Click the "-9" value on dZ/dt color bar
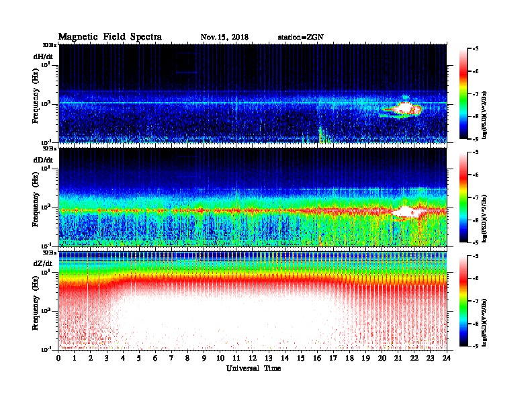Viewport: 532px width, 411px height. click(x=476, y=346)
